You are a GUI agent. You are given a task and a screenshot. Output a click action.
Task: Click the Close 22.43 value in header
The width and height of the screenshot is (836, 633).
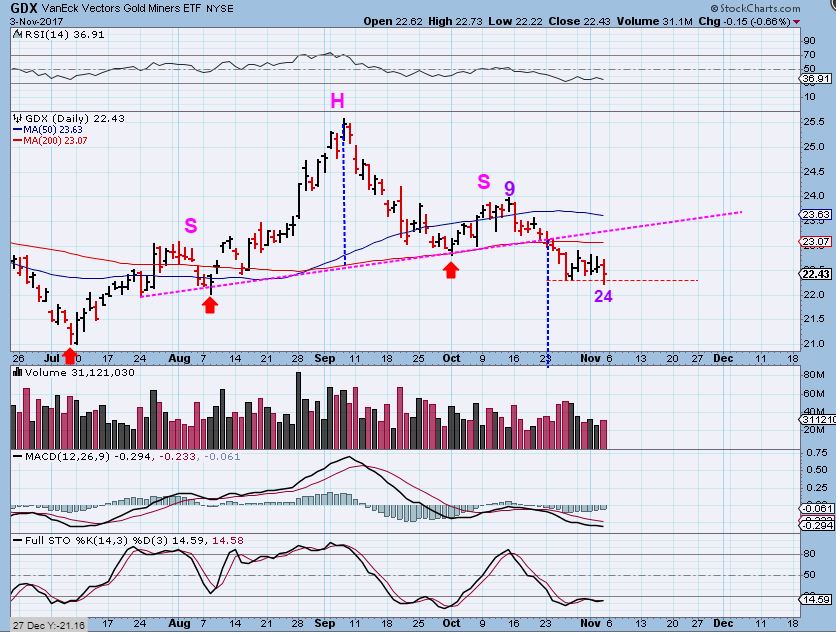(580, 21)
